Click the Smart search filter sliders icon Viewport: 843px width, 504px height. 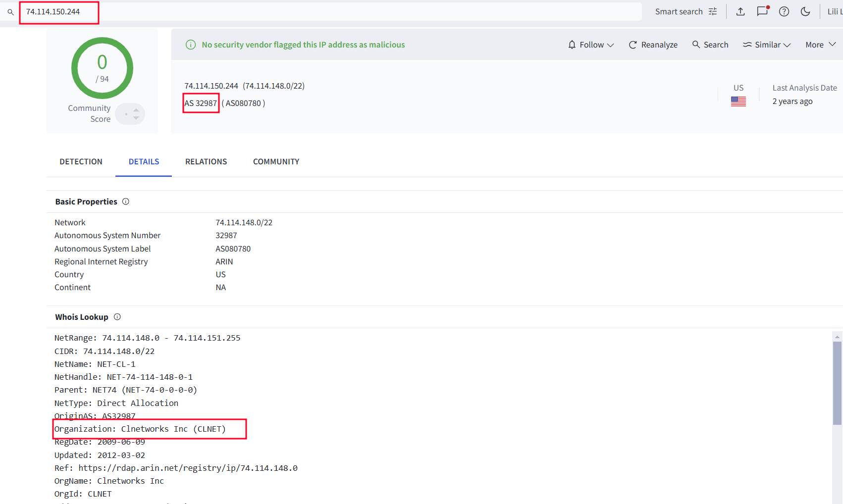click(713, 11)
